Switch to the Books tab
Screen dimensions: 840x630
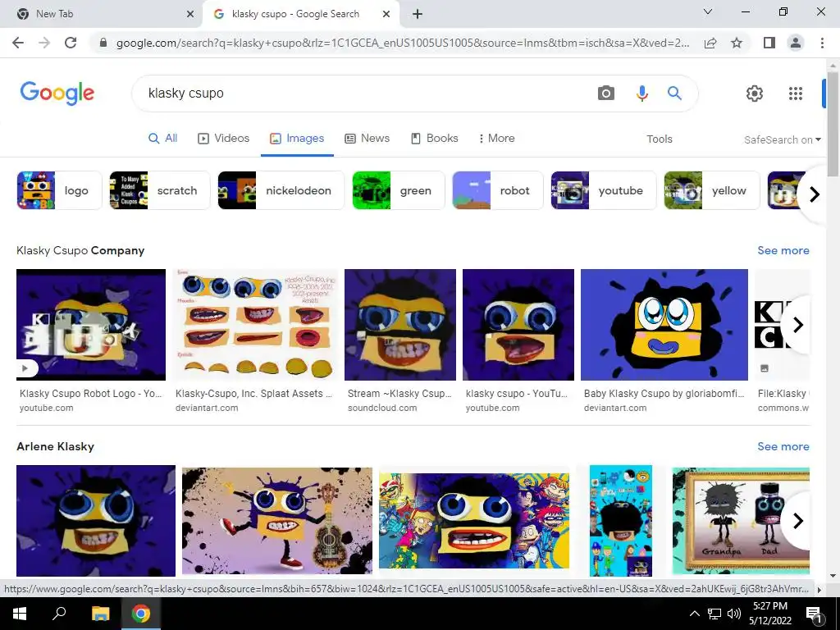click(435, 138)
